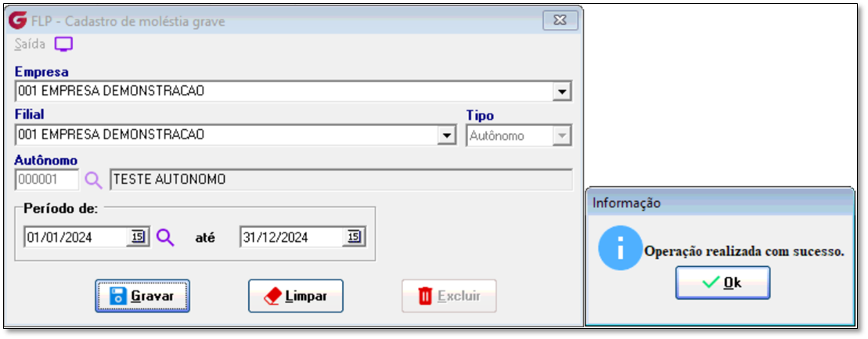
Task: Expand the Empresa dropdown
Action: (x=563, y=92)
